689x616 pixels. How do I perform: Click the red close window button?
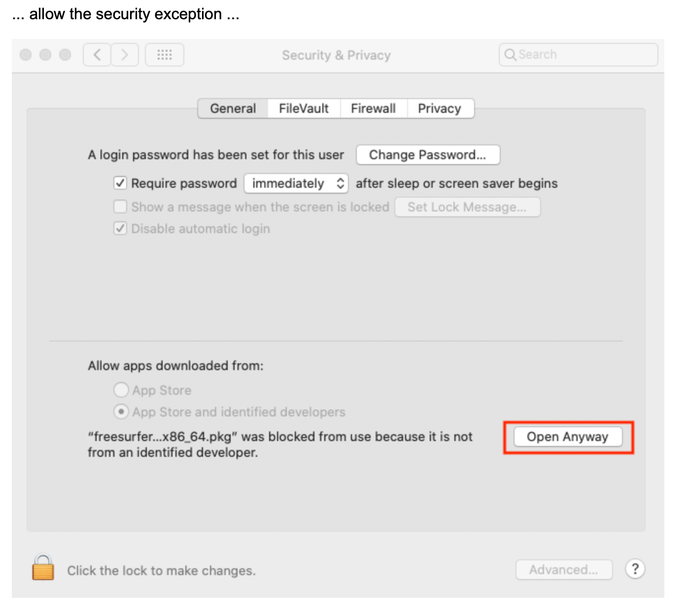26,55
